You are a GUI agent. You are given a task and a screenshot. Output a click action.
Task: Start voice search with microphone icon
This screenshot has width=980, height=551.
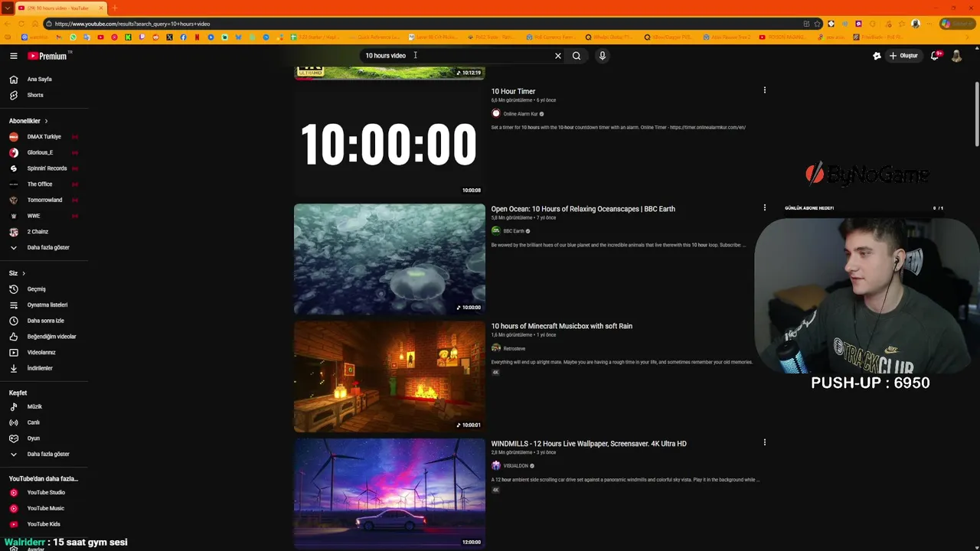click(603, 56)
